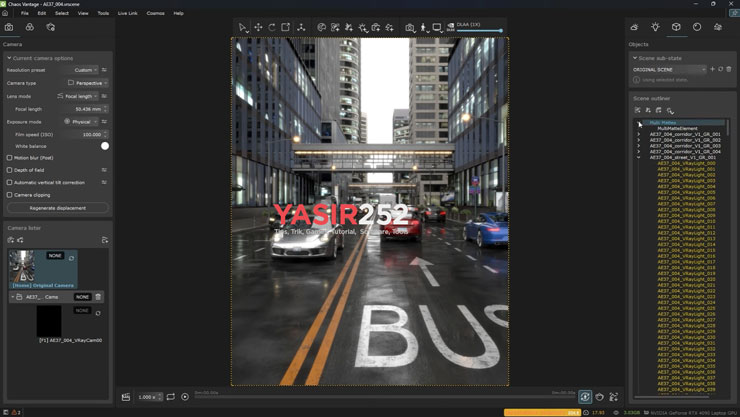Viewport: 740px width, 417px height.
Task: Open the Materials sphere tab
Action: (x=697, y=27)
